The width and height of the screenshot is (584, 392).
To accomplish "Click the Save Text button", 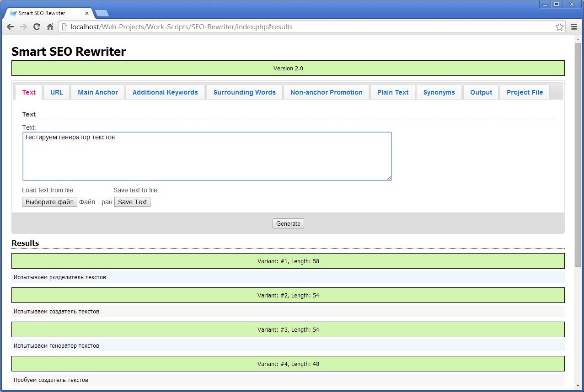I will tap(133, 202).
